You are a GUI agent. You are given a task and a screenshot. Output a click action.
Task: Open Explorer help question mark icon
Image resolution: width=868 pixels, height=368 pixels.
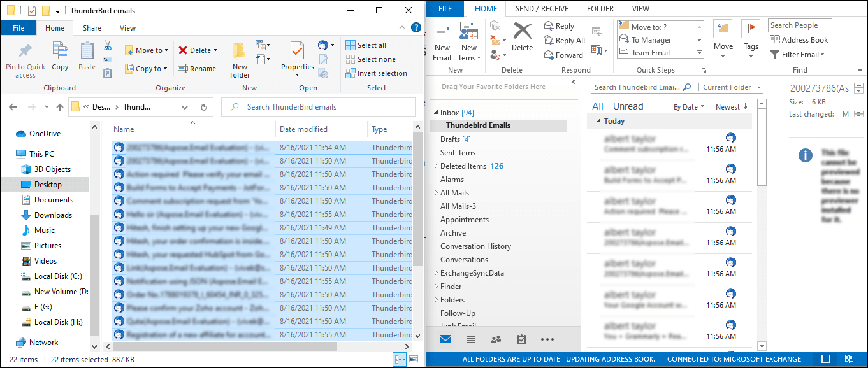pos(416,27)
